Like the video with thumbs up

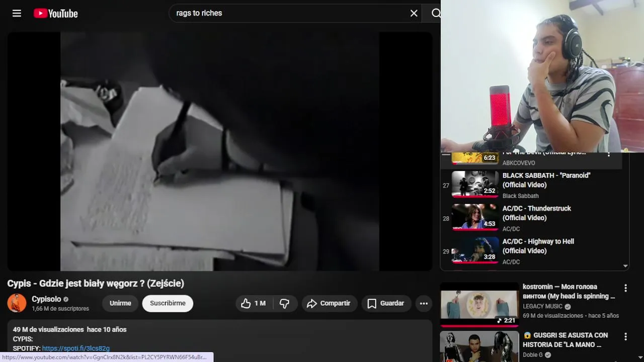pyautogui.click(x=253, y=303)
